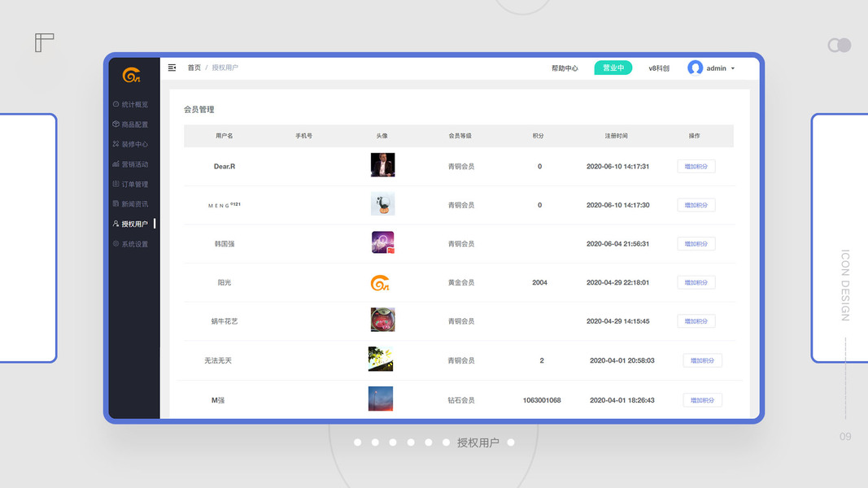Image resolution: width=868 pixels, height=488 pixels.
Task: Open 营销活动 in the sidebar
Action: [131, 164]
